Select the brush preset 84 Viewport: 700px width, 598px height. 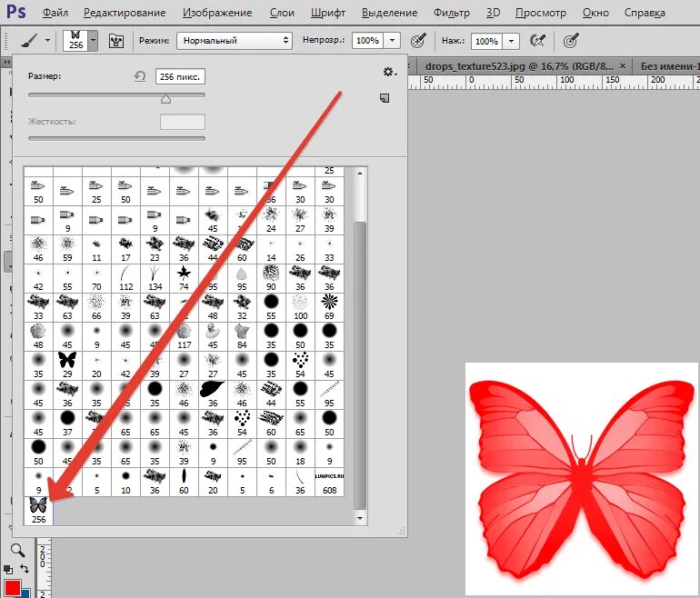242,336
